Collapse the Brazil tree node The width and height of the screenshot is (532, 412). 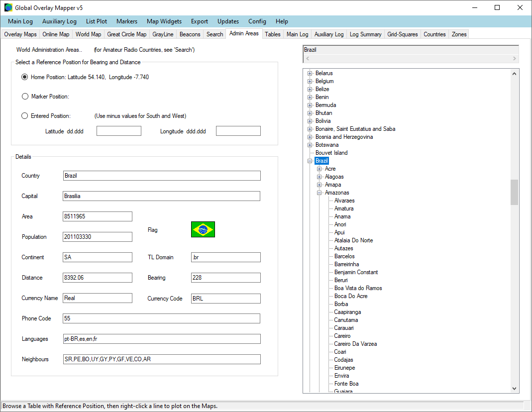click(x=310, y=161)
